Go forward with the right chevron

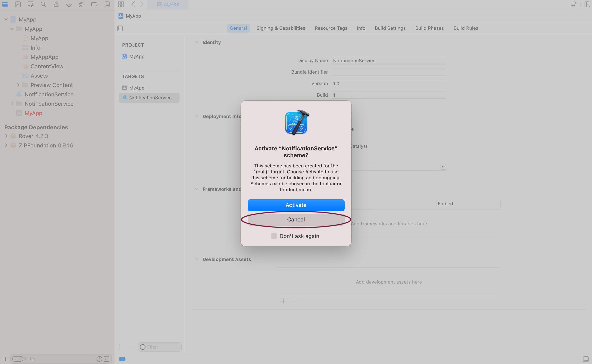(x=141, y=4)
